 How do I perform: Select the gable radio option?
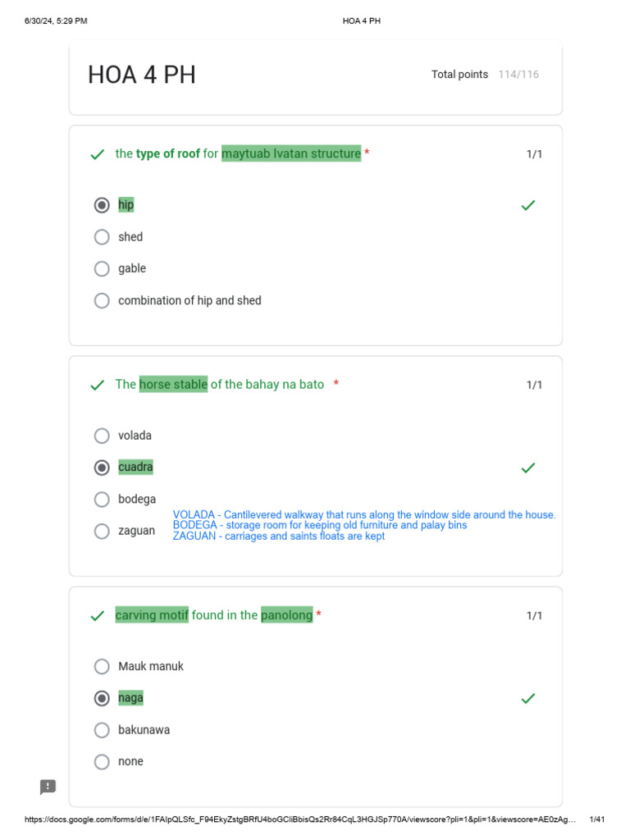tap(102, 268)
